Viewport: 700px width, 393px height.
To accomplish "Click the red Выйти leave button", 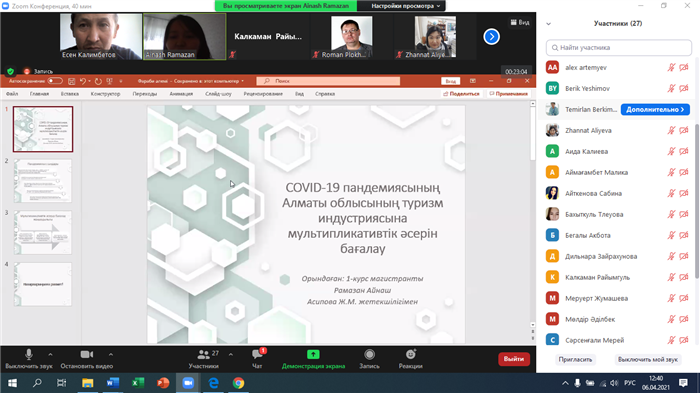I will (514, 359).
